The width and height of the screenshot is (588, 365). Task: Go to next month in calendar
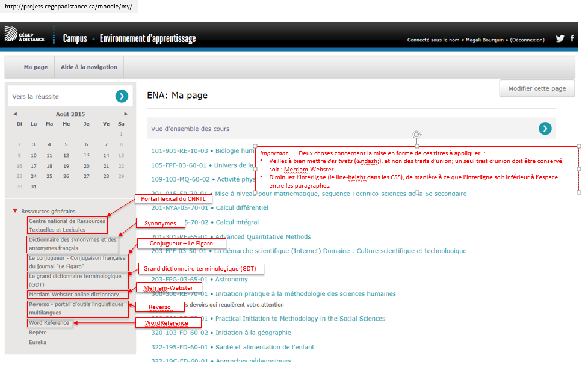click(x=126, y=114)
